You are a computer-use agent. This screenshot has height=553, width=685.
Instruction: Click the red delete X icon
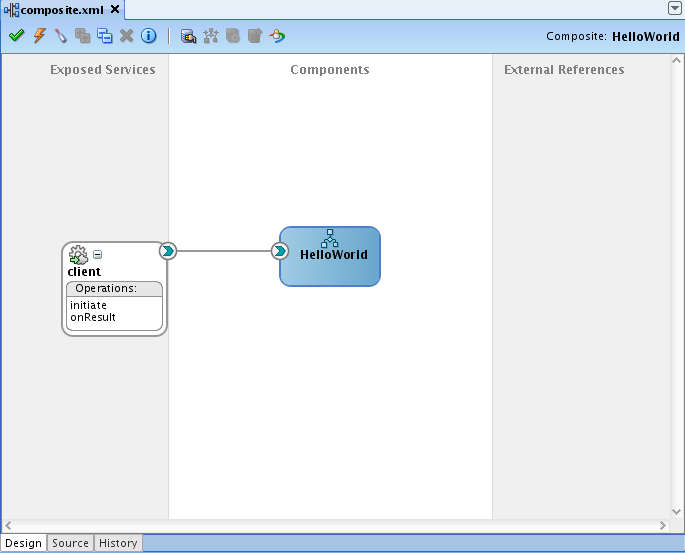[x=126, y=36]
